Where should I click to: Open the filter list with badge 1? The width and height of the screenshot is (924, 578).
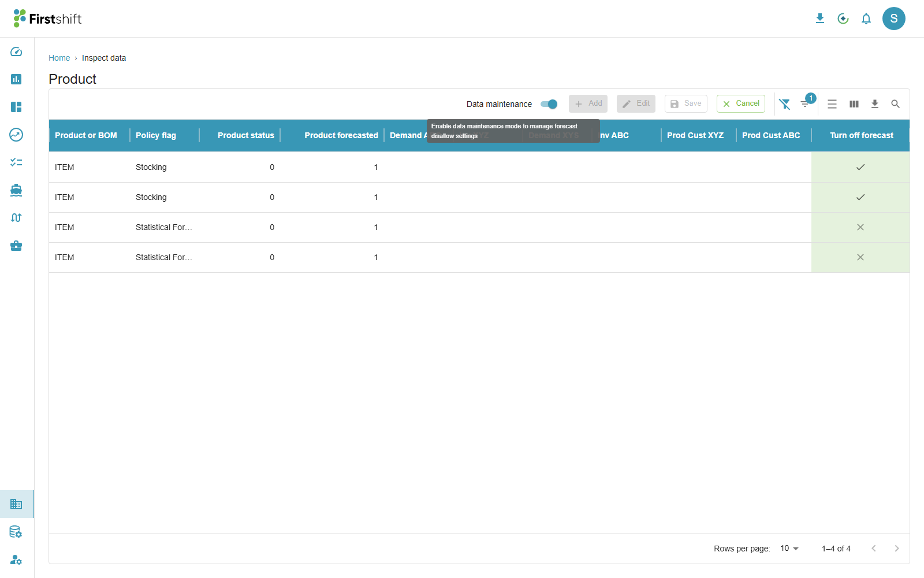(805, 104)
